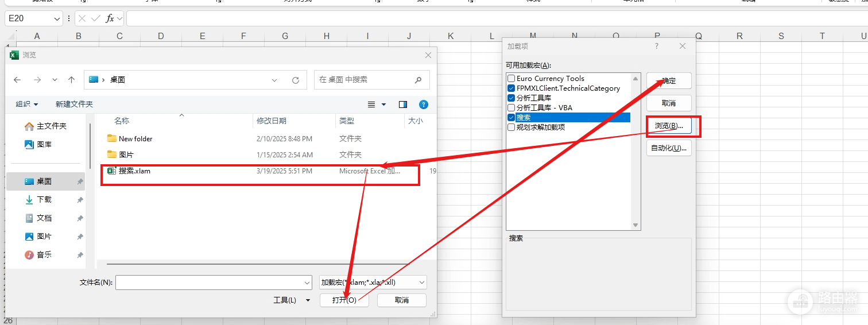This screenshot has width=868, height=325.
Task: Click the 打开(O) button
Action: coord(344,300)
